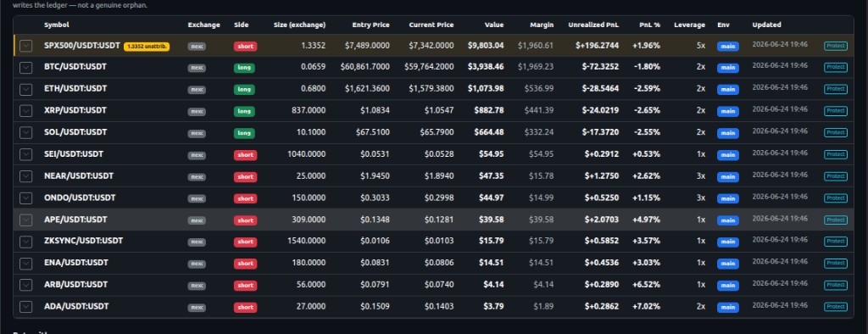868x334 pixels.
Task: Click the red short badge for APE
Action: pos(245,220)
